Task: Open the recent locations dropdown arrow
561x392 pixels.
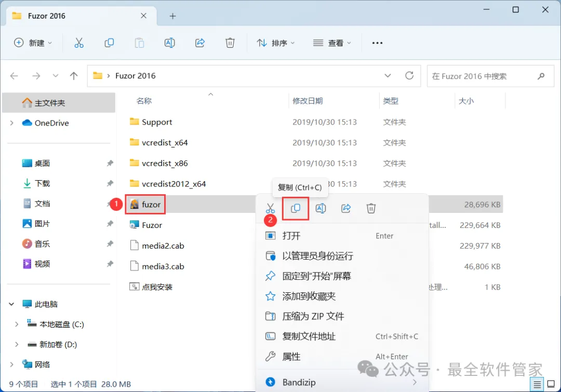Action: point(56,76)
